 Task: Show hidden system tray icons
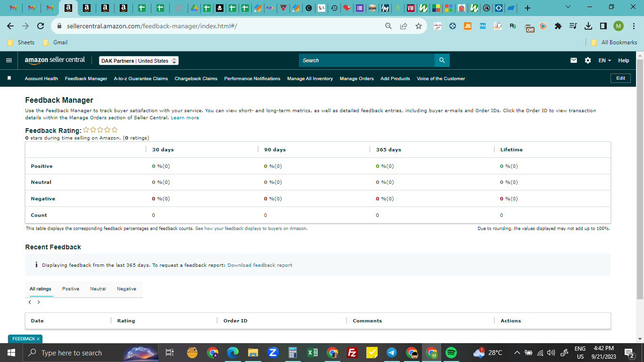pos(517,353)
